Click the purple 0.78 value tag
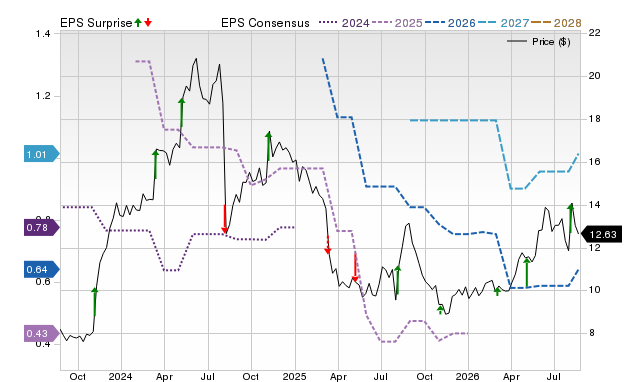Viewport: 640px width, 382px height. tap(42, 227)
